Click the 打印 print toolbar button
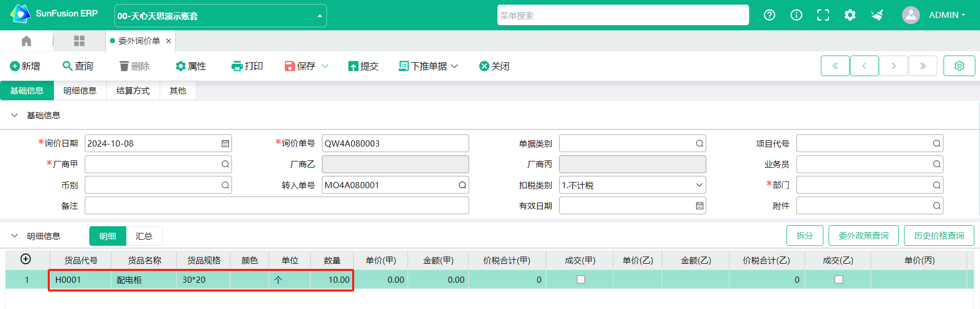 tap(247, 66)
